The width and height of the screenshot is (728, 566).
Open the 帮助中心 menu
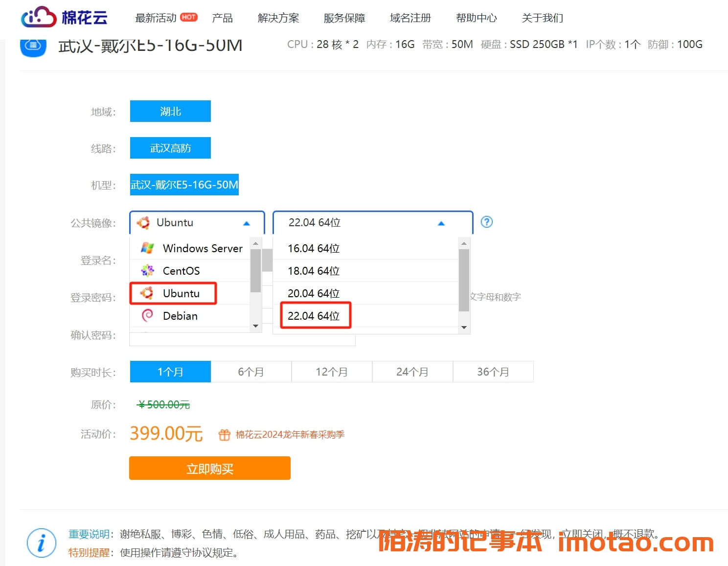(x=477, y=18)
